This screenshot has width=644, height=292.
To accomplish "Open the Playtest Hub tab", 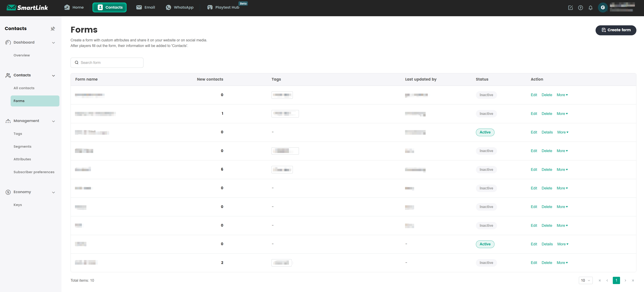I will point(223,7).
